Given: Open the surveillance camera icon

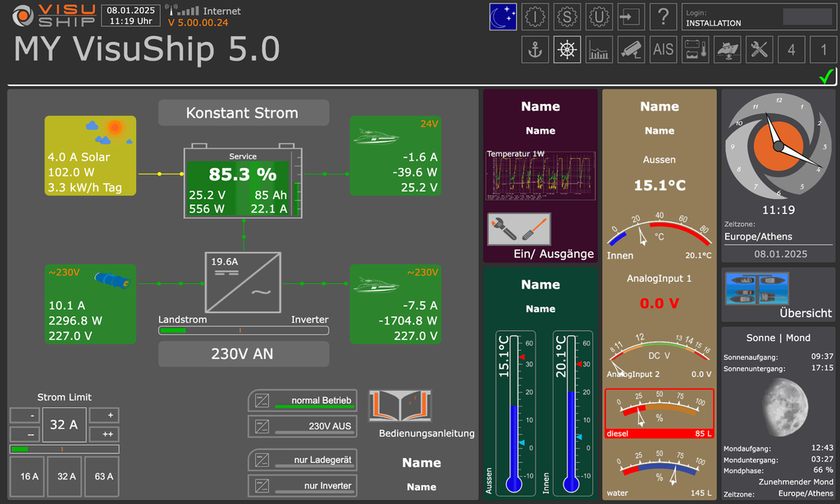Looking at the screenshot, I should point(631,50).
